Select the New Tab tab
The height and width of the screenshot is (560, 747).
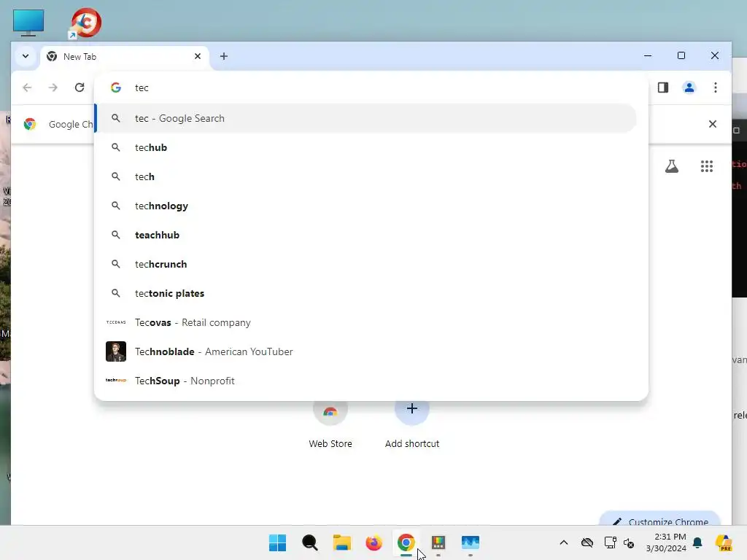[x=125, y=57]
